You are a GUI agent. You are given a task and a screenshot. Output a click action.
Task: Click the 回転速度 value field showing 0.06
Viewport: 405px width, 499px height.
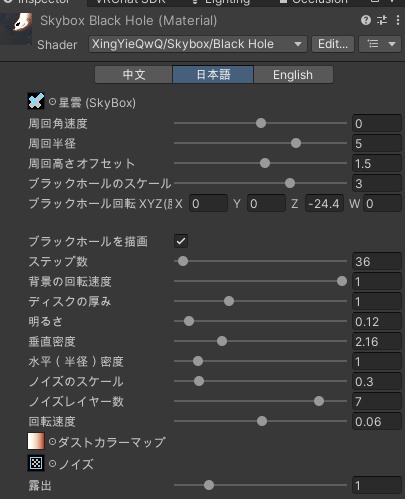click(377, 421)
